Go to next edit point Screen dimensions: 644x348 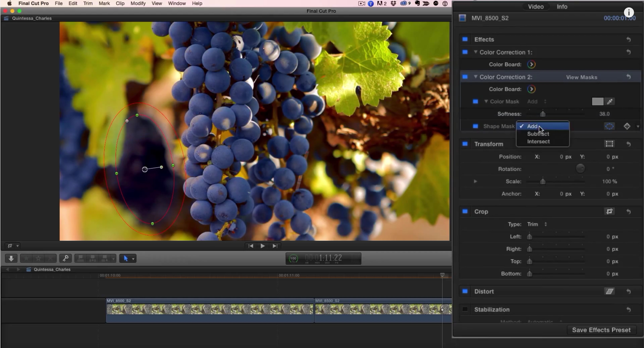click(x=275, y=246)
